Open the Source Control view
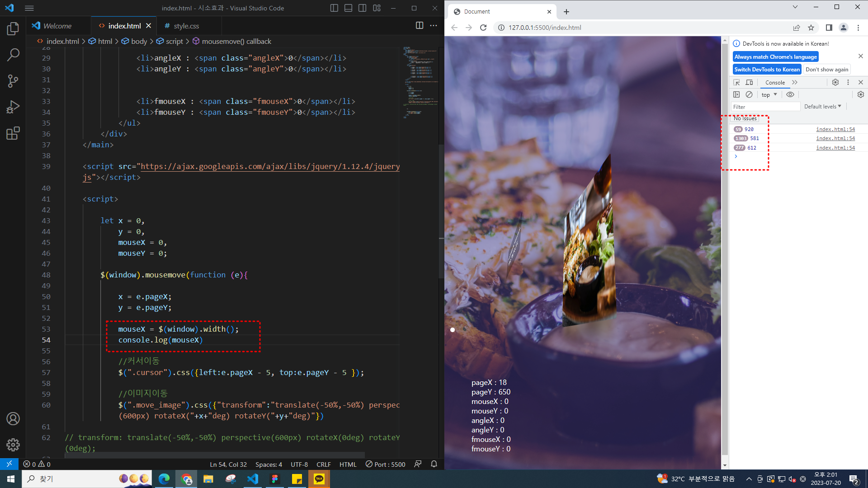The width and height of the screenshot is (868, 488). pyautogui.click(x=13, y=81)
